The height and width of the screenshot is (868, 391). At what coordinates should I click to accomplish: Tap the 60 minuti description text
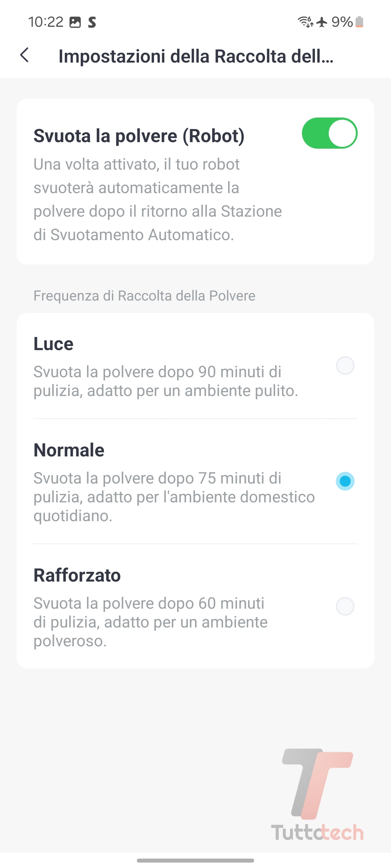point(150,622)
